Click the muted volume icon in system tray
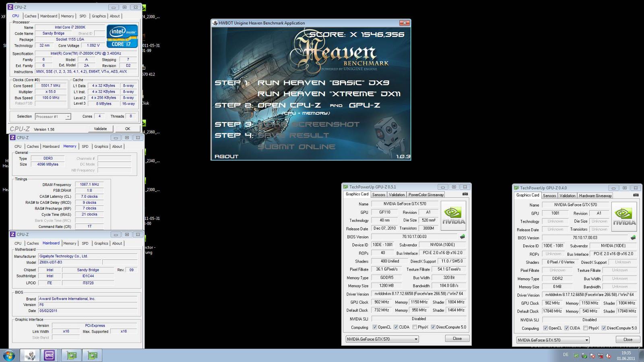 tap(608, 356)
